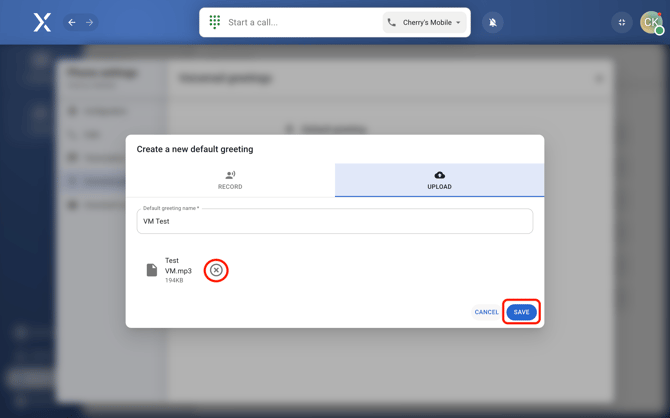Open the green dialpad grid

pos(215,22)
